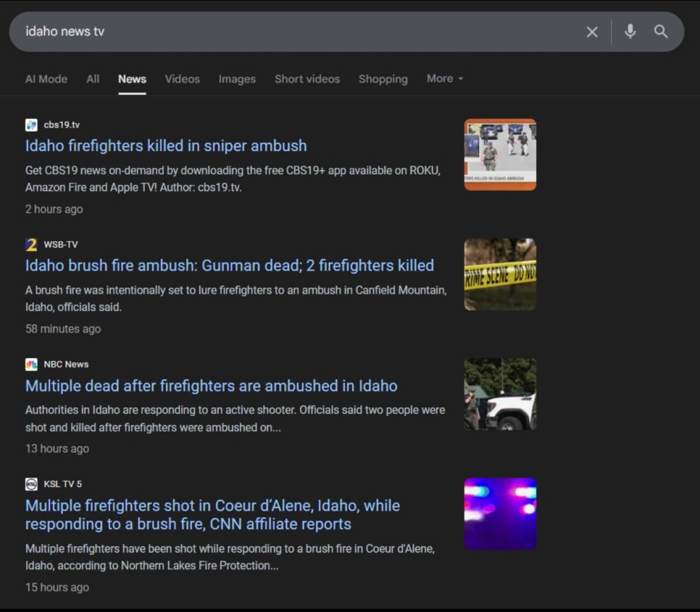Switch to the All results tab
Screen dimensions: 700x612
point(93,79)
